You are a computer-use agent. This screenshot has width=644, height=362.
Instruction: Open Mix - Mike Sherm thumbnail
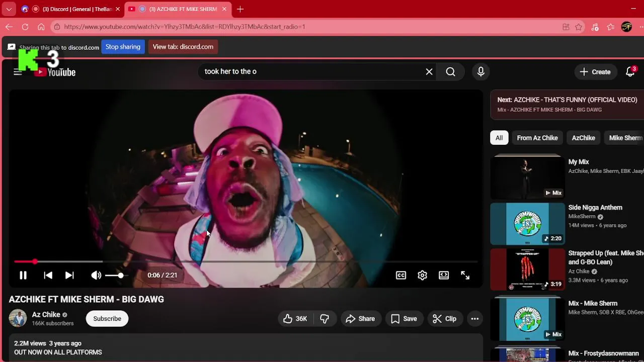point(527,319)
